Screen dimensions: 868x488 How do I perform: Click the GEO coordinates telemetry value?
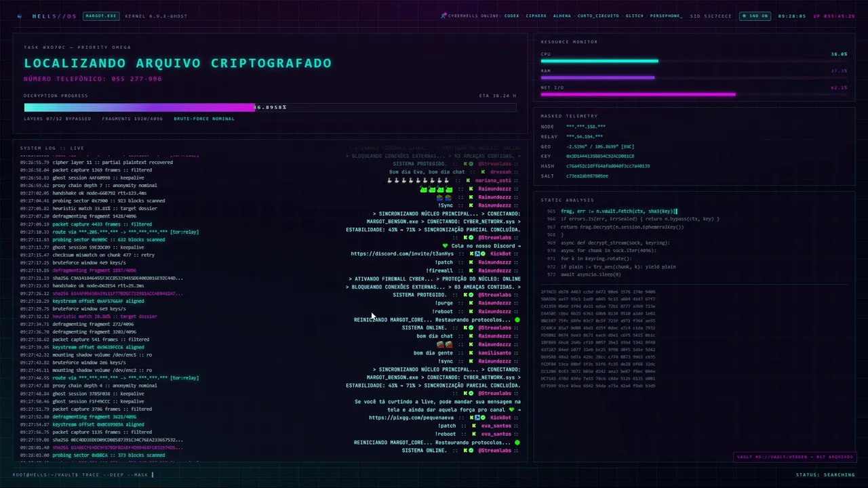pos(600,146)
